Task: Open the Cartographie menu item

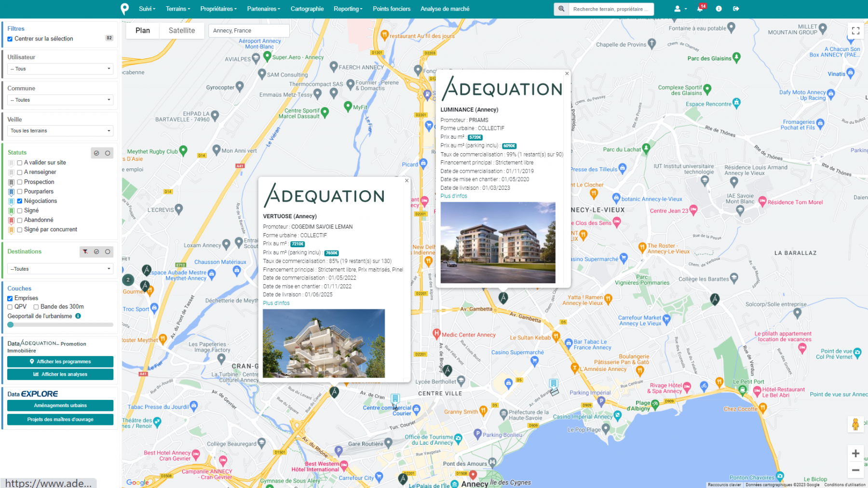Action: click(x=307, y=9)
